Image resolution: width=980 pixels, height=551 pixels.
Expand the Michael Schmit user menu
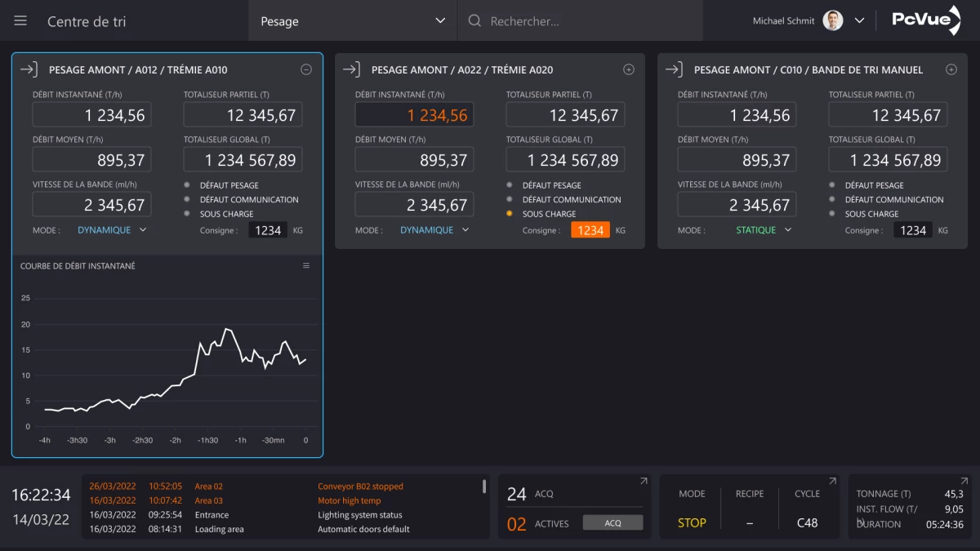pos(859,21)
